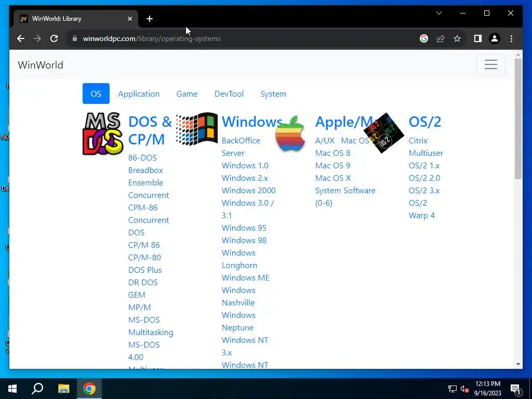Open the Windows ME link
This screenshot has height=399, width=532.
click(x=246, y=277)
